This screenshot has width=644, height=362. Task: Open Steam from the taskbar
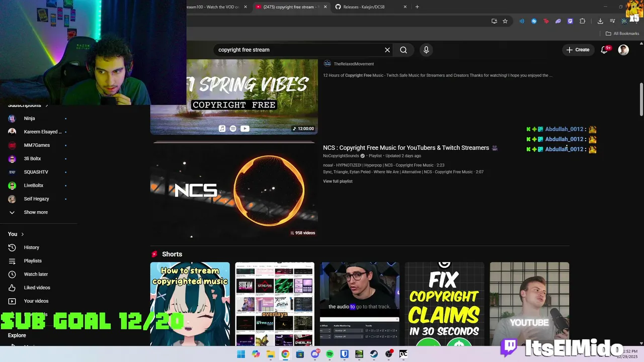(x=374, y=354)
